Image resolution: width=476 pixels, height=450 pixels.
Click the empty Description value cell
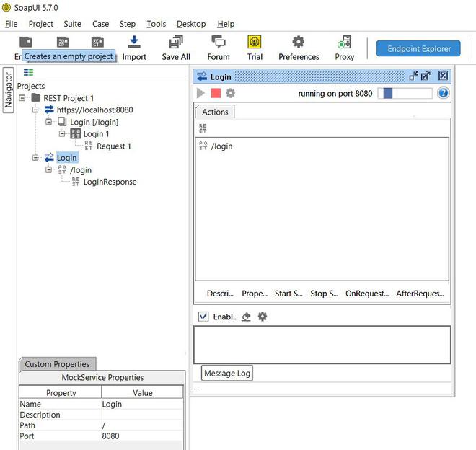(142, 415)
